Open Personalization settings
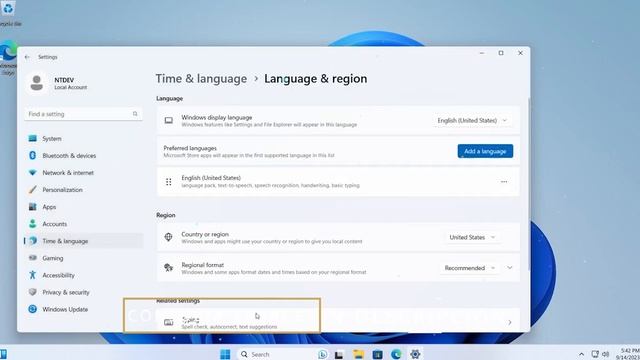 click(x=84, y=190)
